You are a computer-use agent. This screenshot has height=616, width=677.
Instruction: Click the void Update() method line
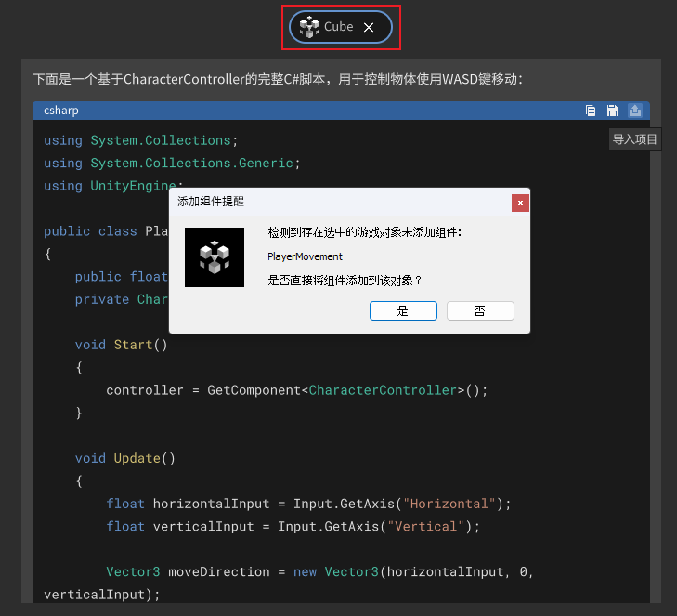point(124,458)
